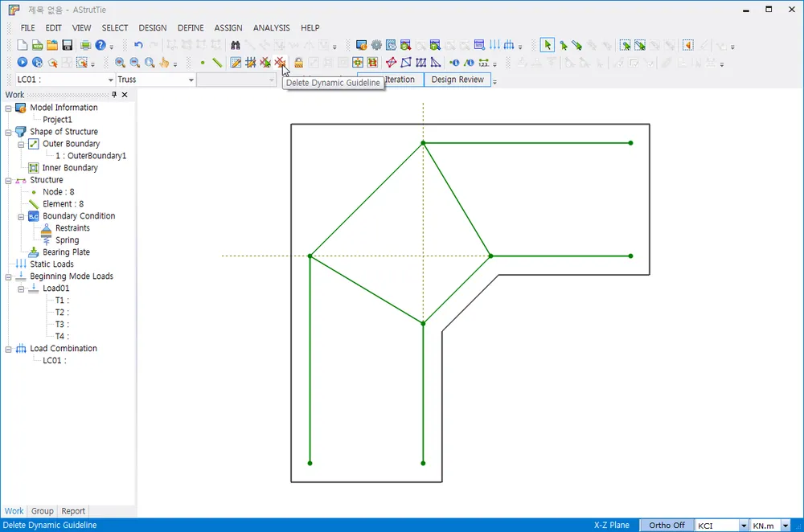
Task: Open the LC01 load case dropdown
Action: [x=110, y=80]
